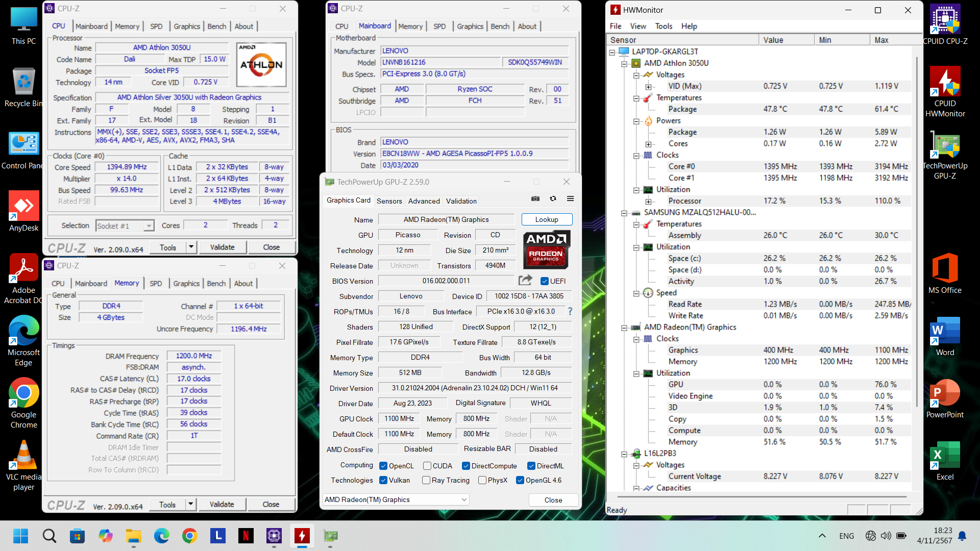Launch Excel from the desktop
The image size is (980, 551).
[945, 460]
